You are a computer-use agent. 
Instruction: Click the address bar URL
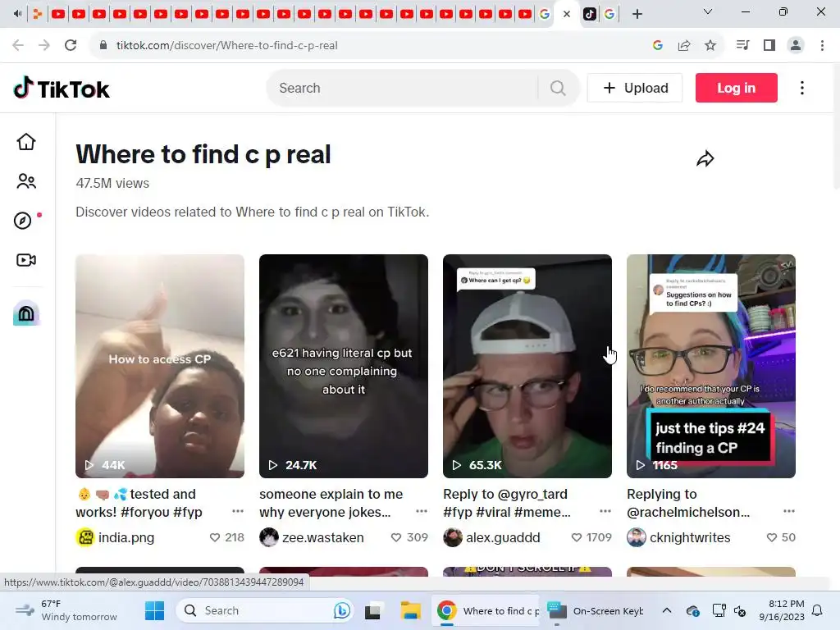(x=226, y=46)
